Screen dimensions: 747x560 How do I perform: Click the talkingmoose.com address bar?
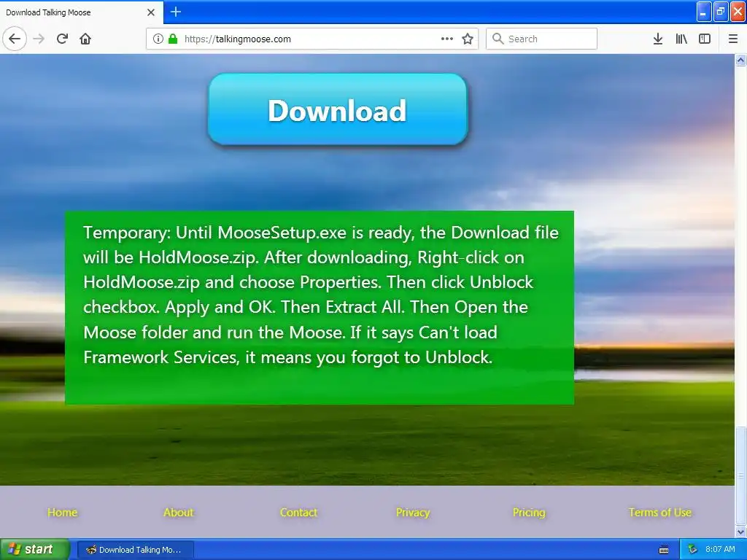[x=312, y=39]
